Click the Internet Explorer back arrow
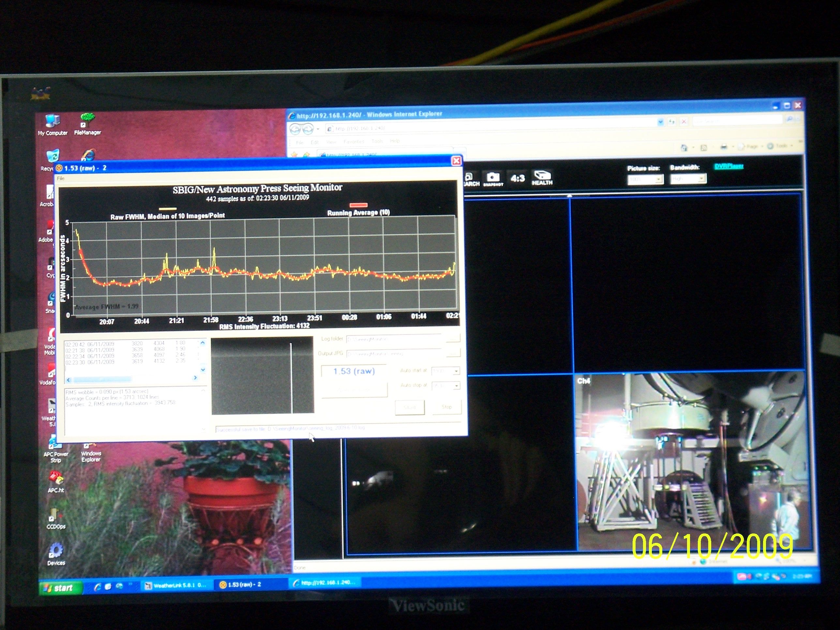Viewport: 840px width, 630px height. click(x=295, y=129)
